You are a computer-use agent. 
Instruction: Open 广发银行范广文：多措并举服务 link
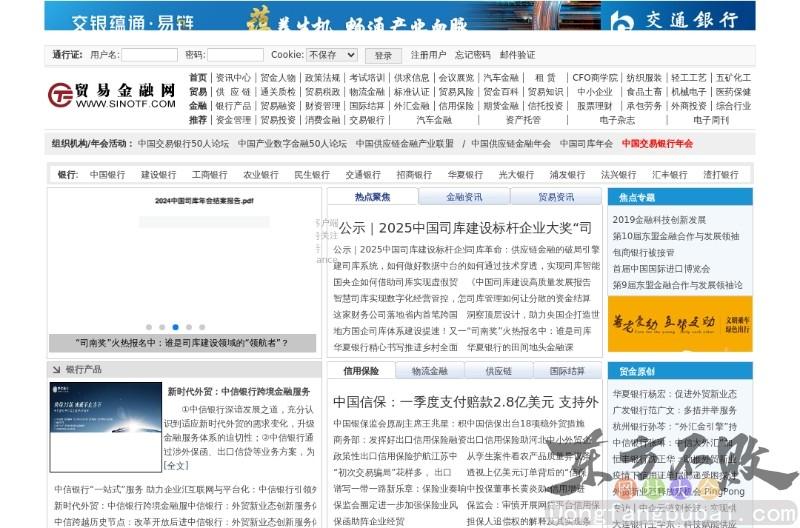point(674,411)
